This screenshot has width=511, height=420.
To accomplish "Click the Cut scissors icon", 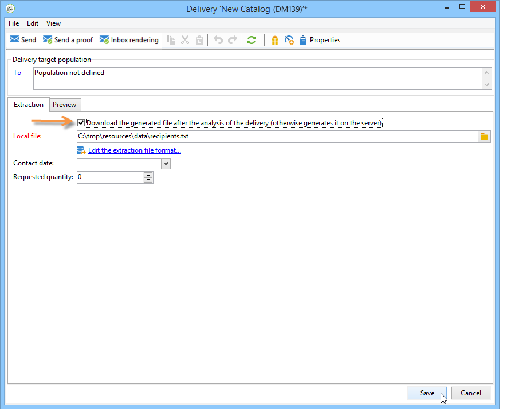I will click(x=185, y=40).
